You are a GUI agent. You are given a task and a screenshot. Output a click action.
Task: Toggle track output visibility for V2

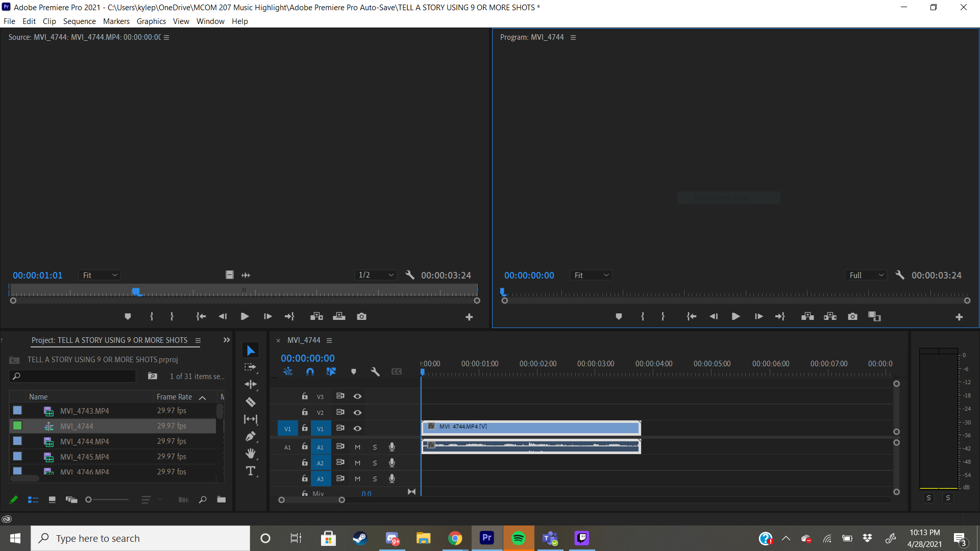357,412
